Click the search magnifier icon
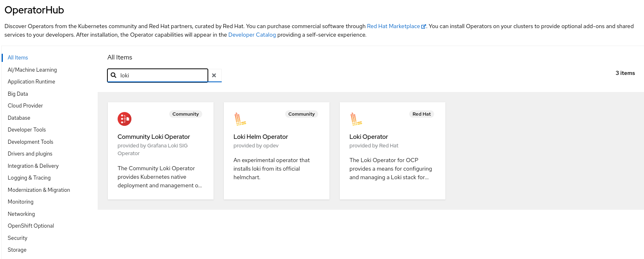Screen dimensions: 644x259 [114, 75]
